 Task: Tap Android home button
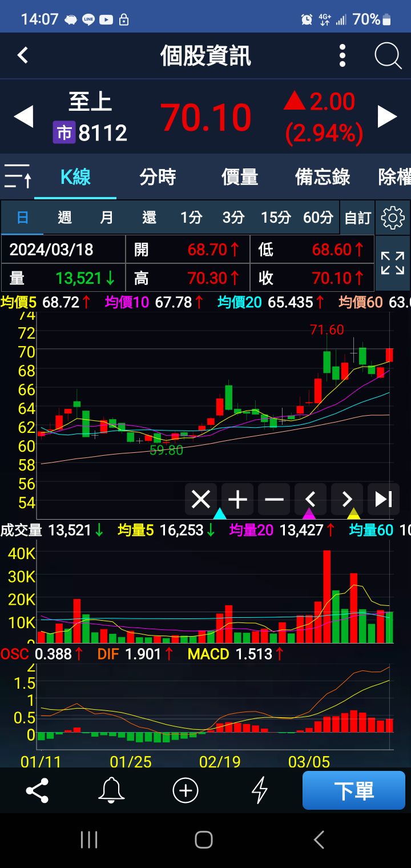(204, 840)
